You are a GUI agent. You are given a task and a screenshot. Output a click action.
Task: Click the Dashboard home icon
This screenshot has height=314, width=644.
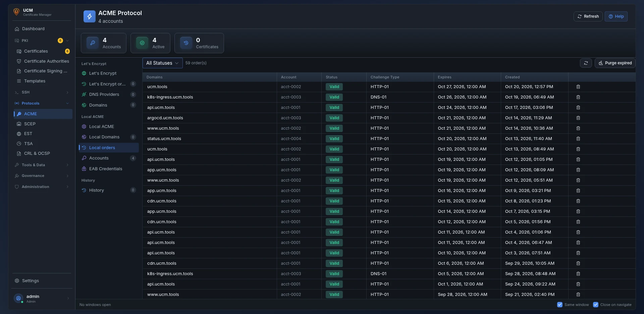(17, 29)
